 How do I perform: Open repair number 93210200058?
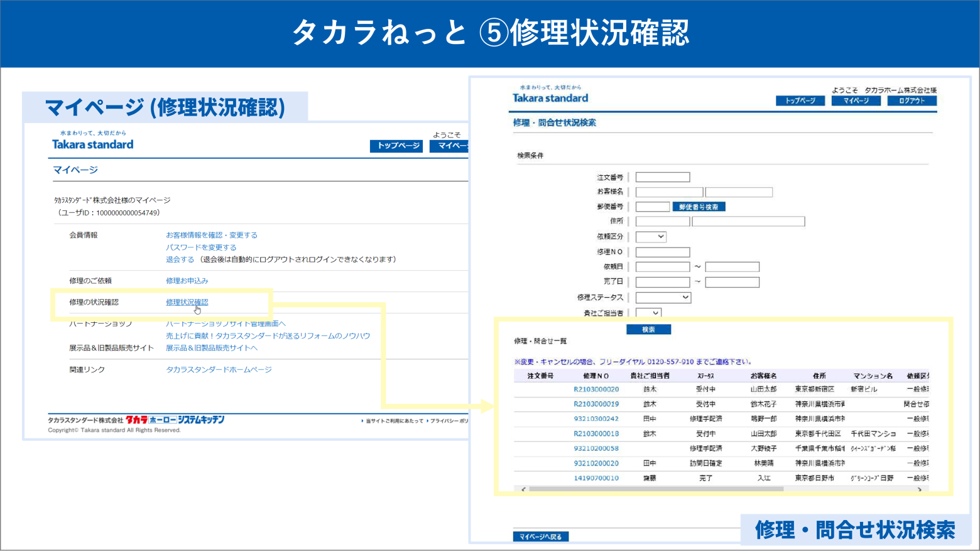click(x=596, y=448)
